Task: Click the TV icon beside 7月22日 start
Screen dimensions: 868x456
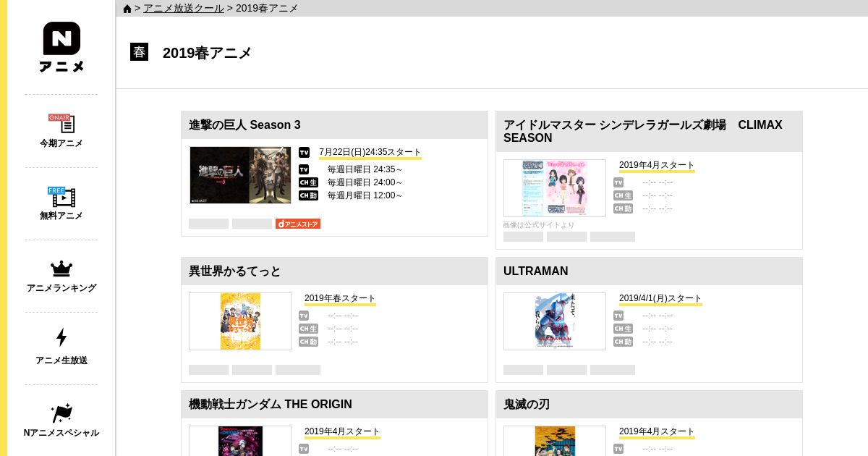Action: pos(304,152)
